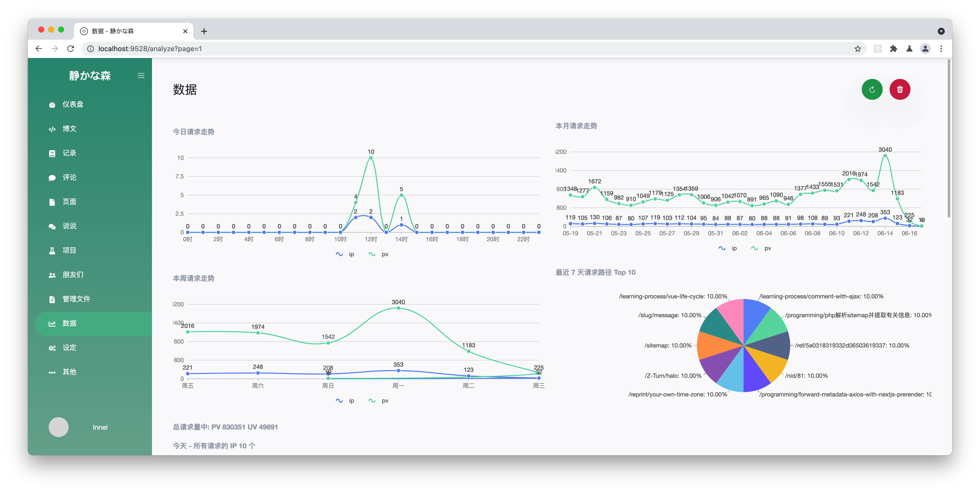
Task: Click the /sitemap pie label
Action: (668, 345)
